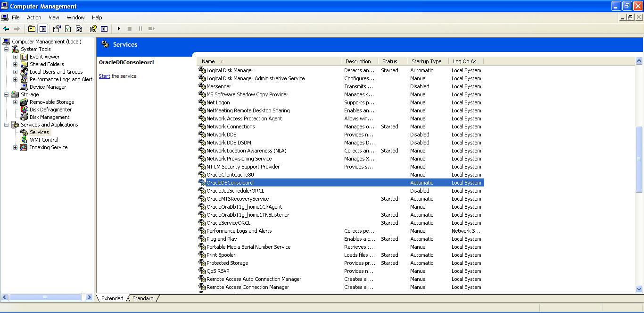The width and height of the screenshot is (644, 313).
Task: Open the Action menu
Action: point(34,17)
